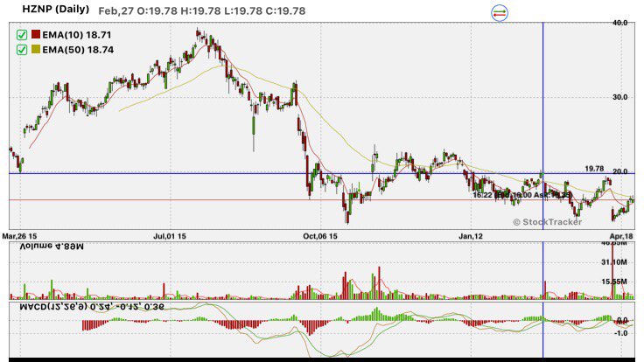Select the yellow EMA(50) color swatch
The image size is (644, 362).
[x=36, y=49]
